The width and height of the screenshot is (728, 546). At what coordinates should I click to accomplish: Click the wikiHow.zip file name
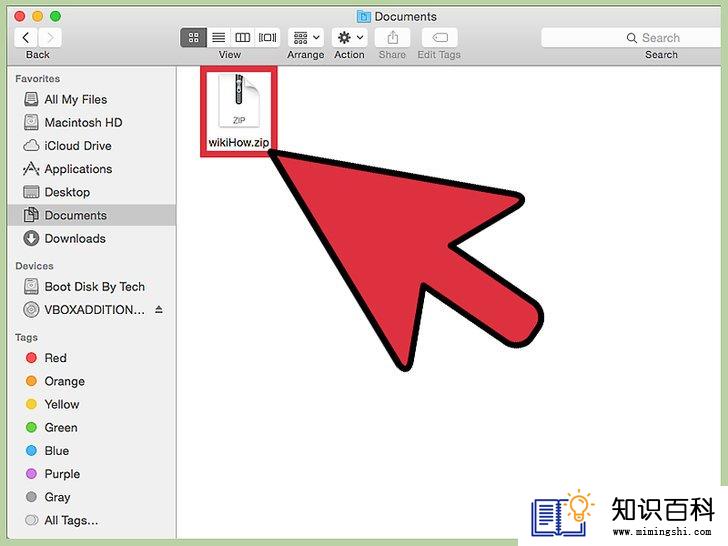pos(239,143)
